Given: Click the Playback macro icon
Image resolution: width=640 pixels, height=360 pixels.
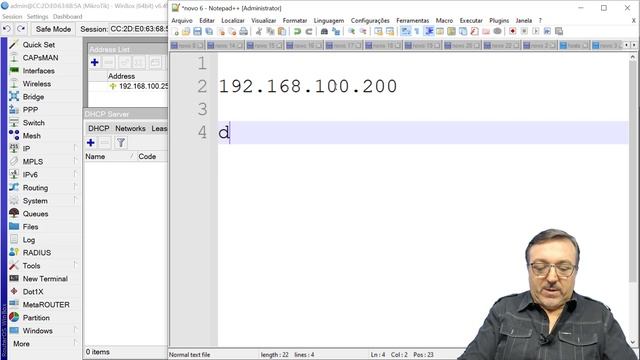Looking at the screenshot, I should 536,31.
